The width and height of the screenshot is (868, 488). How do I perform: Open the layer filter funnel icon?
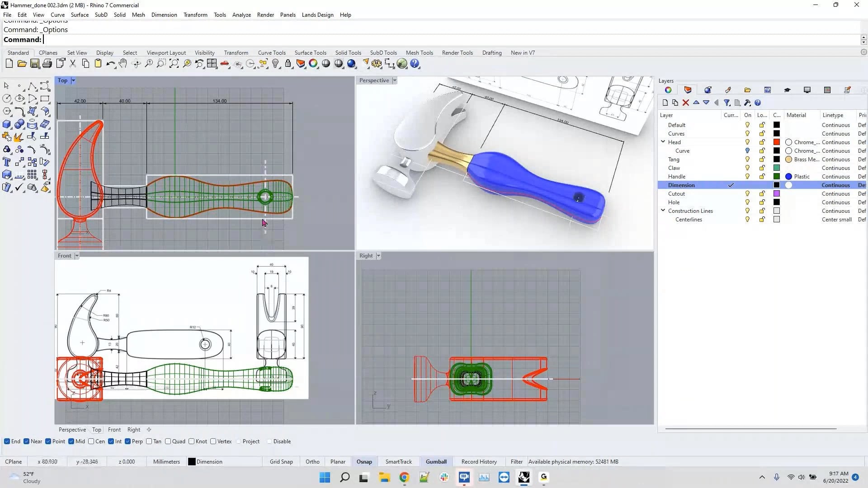pos(727,103)
